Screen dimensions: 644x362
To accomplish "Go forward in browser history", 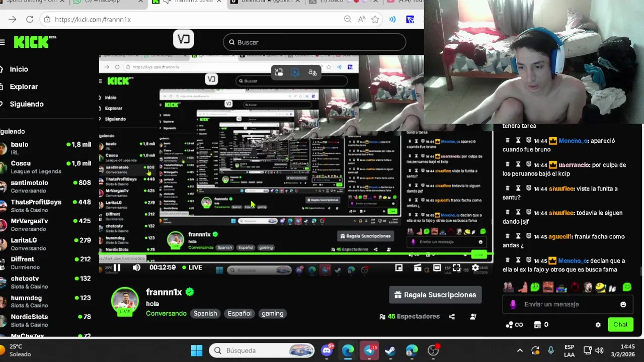I will 12,19.
